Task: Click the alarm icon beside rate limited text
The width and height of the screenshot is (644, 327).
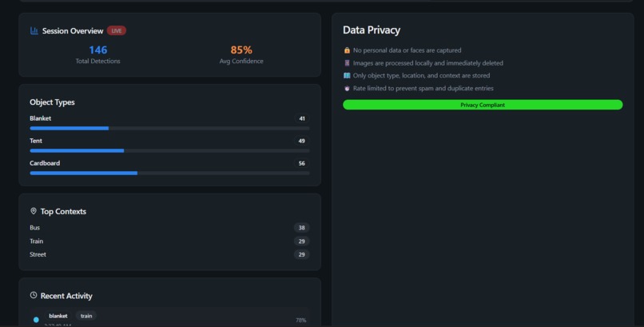Action: [347, 88]
